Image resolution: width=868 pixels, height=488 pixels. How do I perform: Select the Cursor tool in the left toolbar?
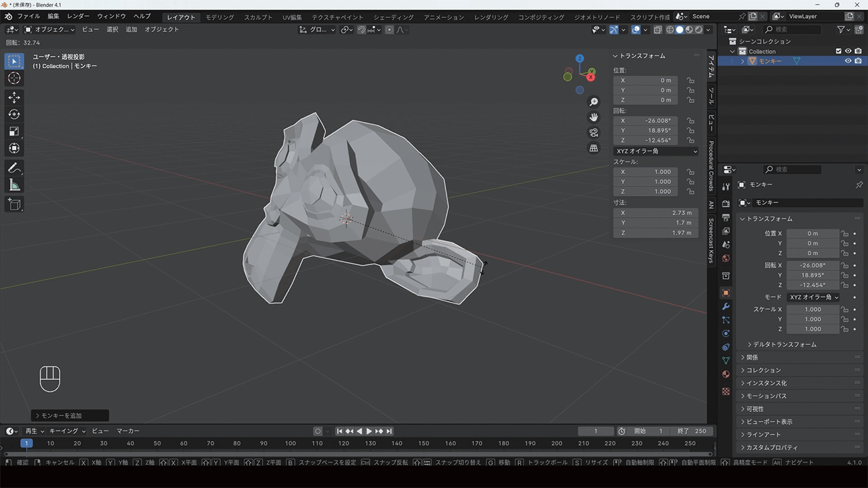click(x=14, y=78)
